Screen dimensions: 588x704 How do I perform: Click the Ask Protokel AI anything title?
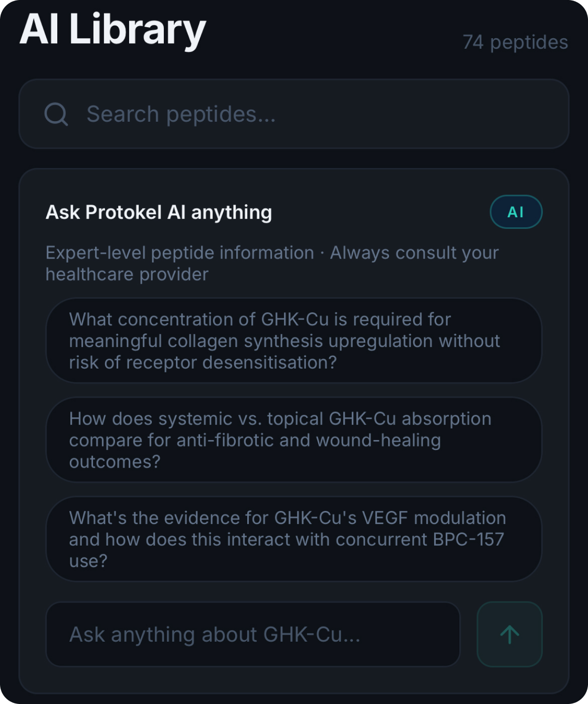[159, 212]
